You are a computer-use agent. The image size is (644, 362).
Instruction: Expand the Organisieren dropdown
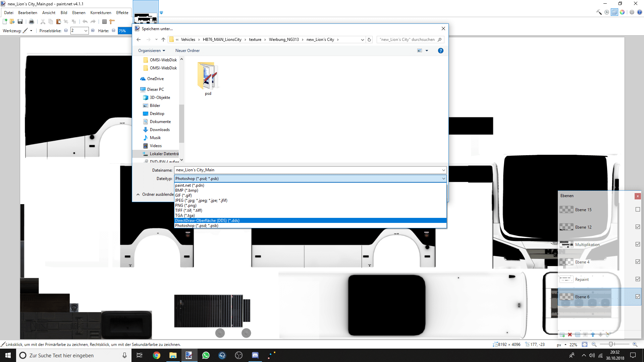[152, 51]
